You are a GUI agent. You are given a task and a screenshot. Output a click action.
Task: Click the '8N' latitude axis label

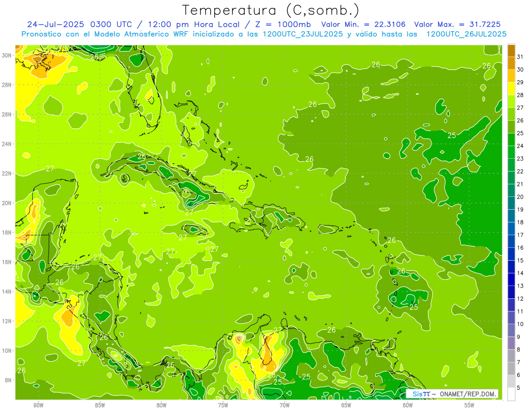click(9, 380)
